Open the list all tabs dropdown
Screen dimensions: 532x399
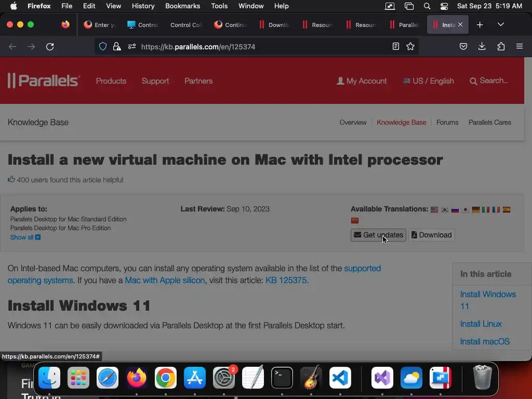[500, 24]
